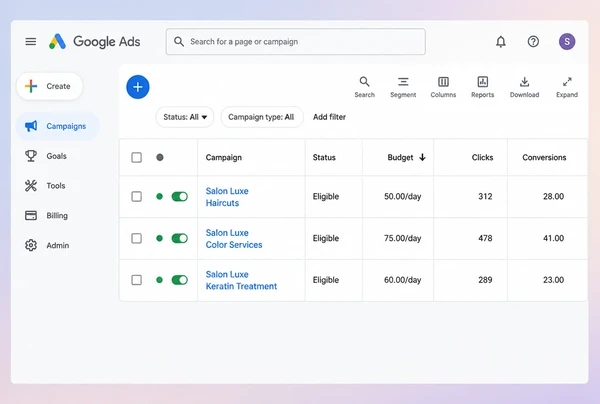Click the 312 clicks value
600x404 pixels.
[x=485, y=196]
